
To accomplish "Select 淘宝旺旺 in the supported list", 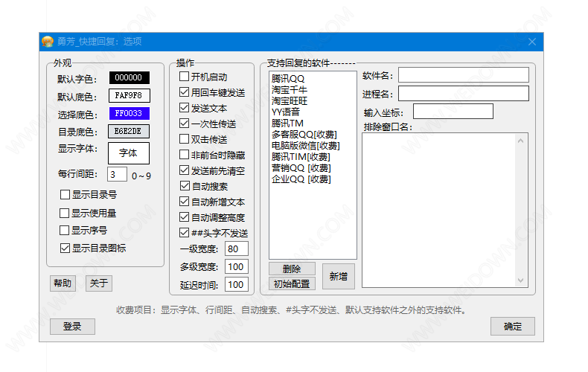I will [x=290, y=100].
